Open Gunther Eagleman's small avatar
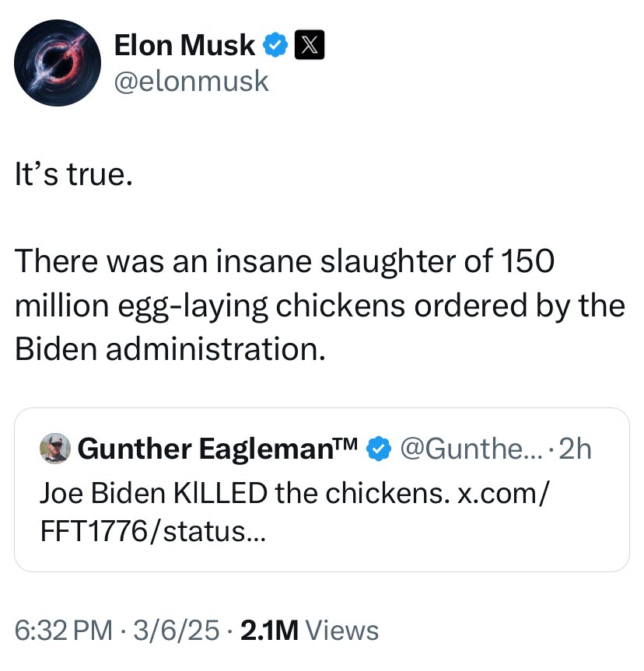This screenshot has height=671, width=644. (x=57, y=448)
